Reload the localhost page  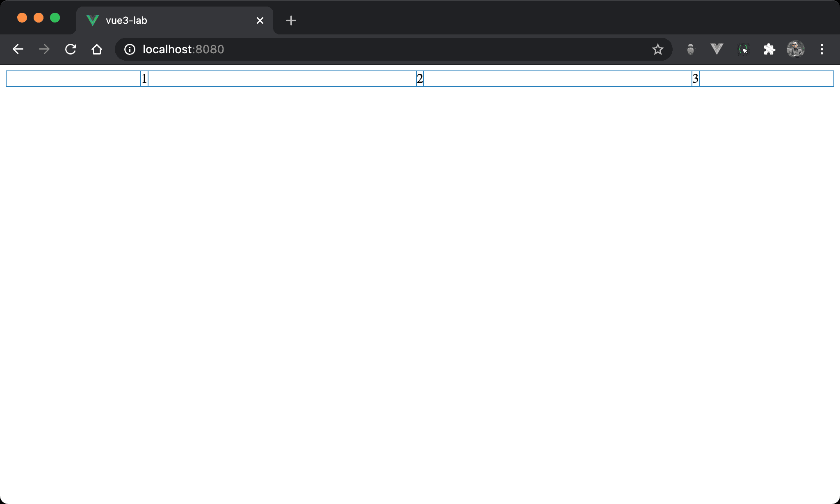(x=71, y=50)
